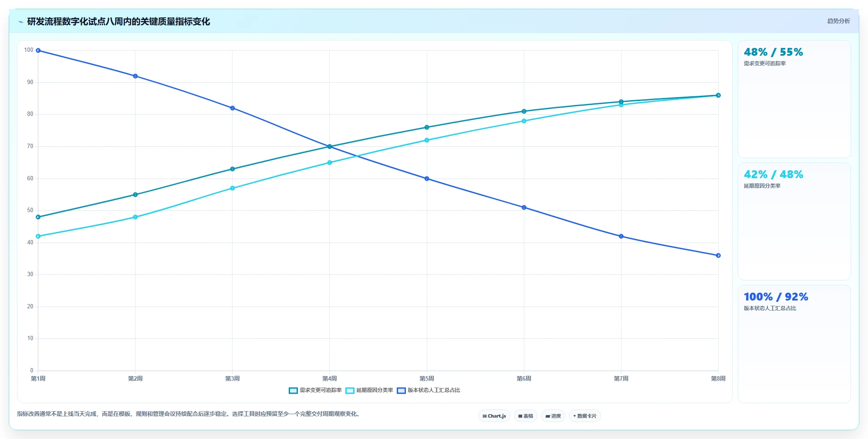
Task: Click the 50 y-axis tick label
Action: tap(30, 210)
